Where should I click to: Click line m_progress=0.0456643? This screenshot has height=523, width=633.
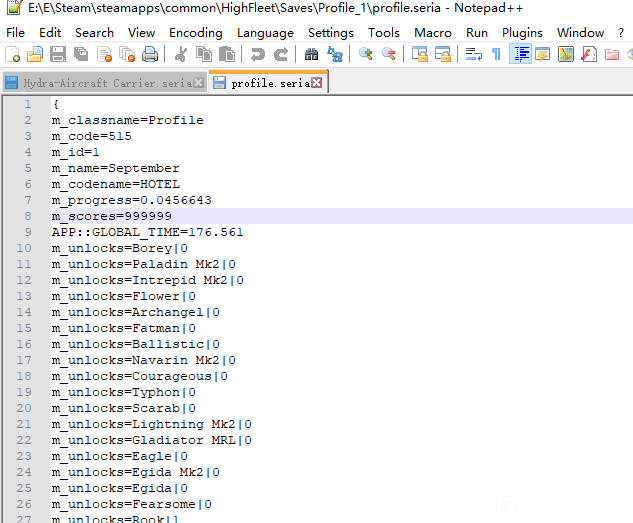tap(132, 200)
